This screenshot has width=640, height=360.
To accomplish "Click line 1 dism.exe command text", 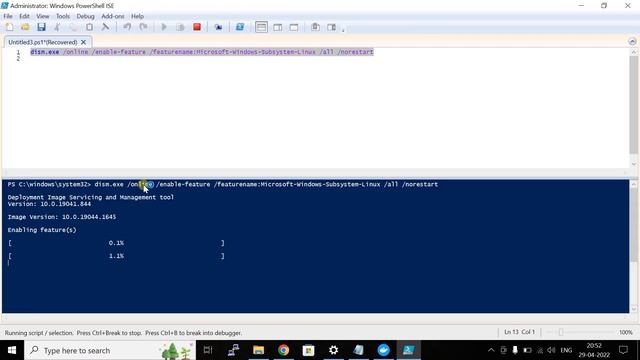I will [202, 52].
